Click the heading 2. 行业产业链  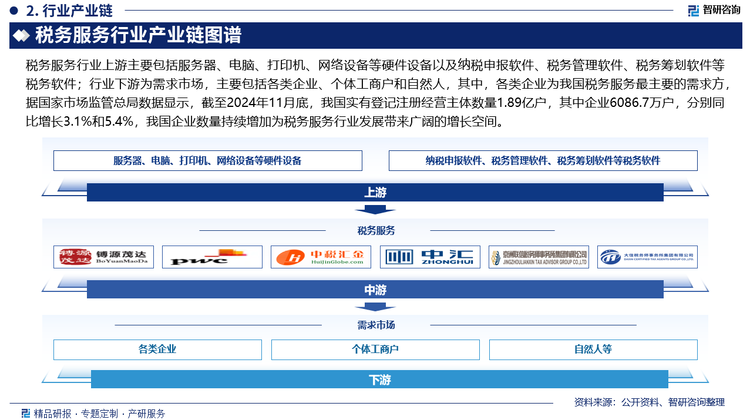tap(69, 10)
